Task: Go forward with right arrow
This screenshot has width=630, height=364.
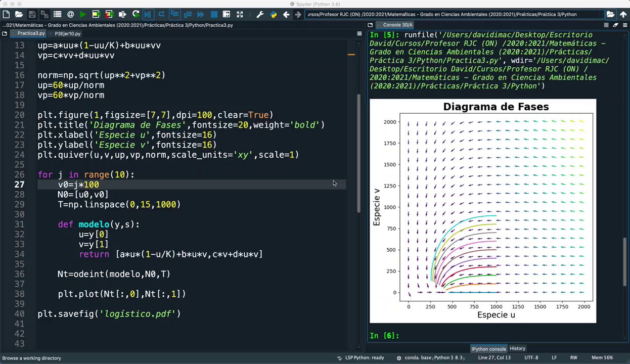Action: point(298,14)
